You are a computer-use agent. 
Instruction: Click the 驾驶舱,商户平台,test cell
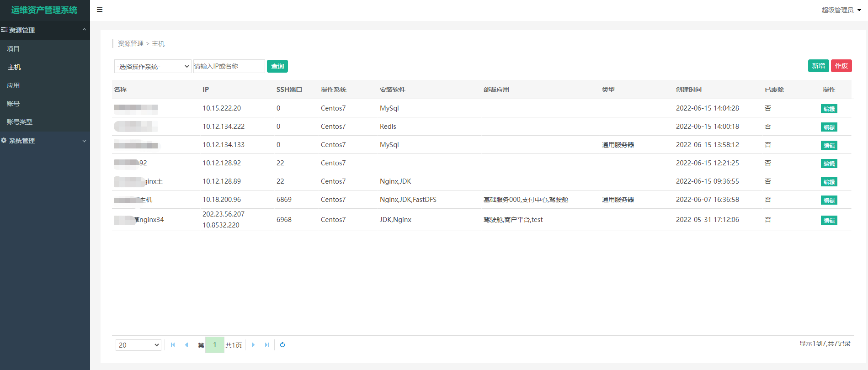coord(513,220)
